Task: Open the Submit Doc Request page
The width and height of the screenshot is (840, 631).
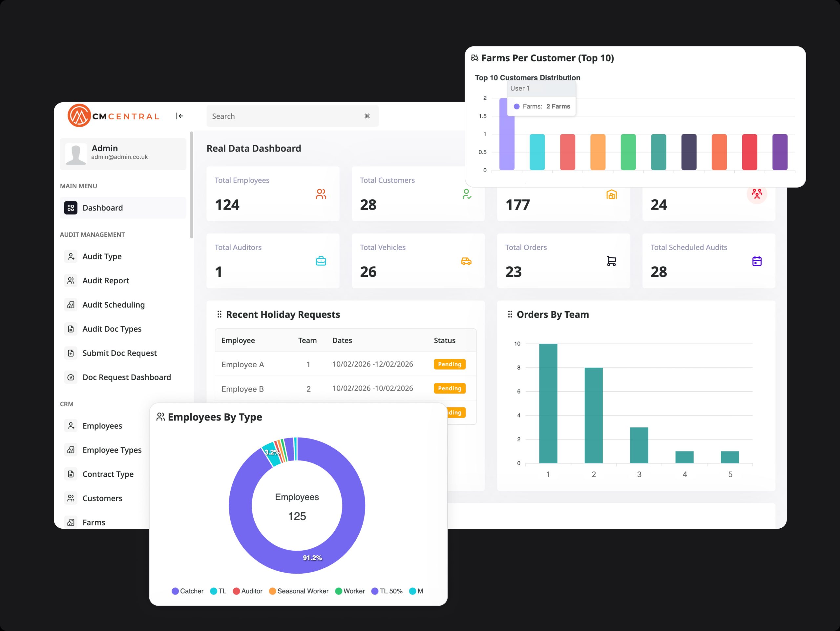Action: point(120,353)
